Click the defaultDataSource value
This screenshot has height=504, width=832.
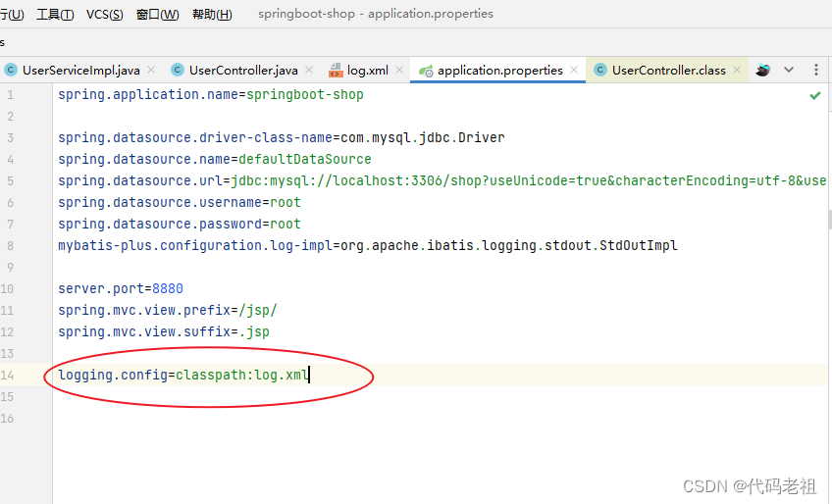[x=304, y=159]
